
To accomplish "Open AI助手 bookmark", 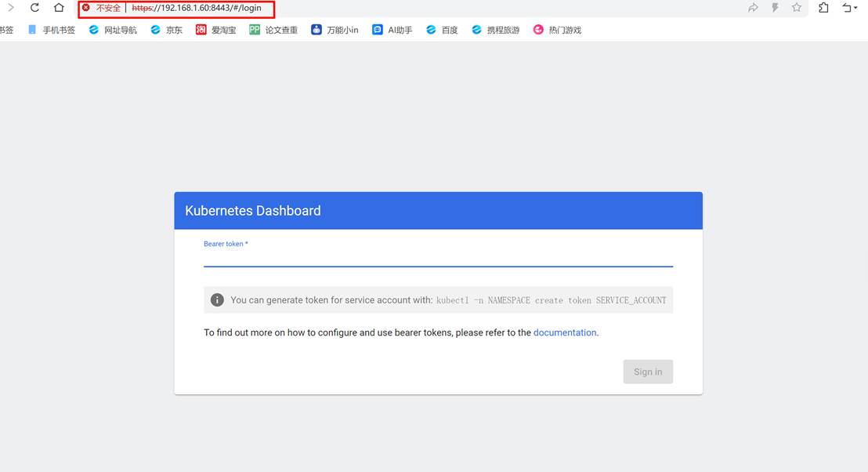I will [x=392, y=30].
